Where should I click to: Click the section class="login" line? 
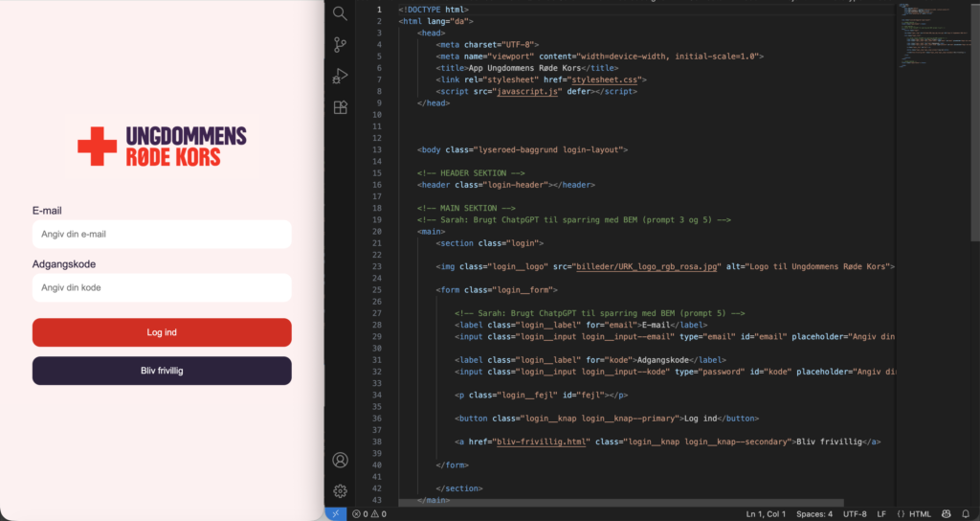[x=489, y=243]
